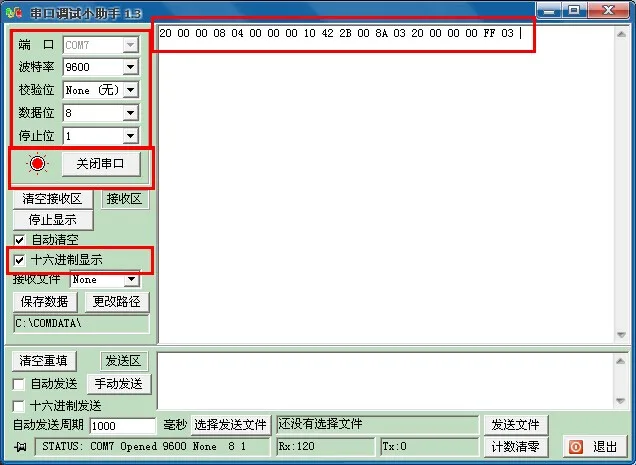Click the 退出 exit button

(595, 447)
